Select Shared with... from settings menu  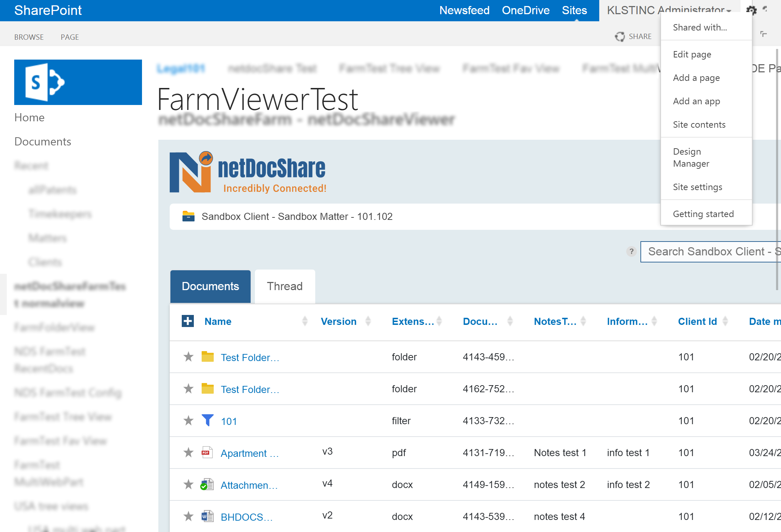tap(700, 27)
